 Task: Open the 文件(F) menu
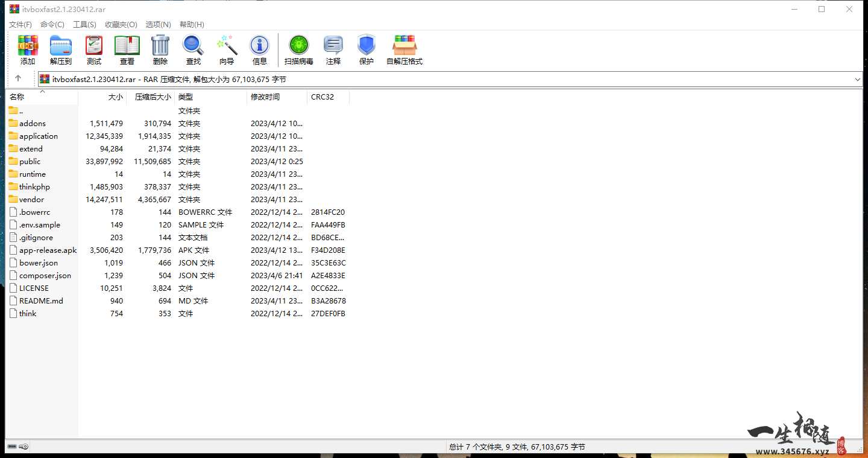pos(20,25)
